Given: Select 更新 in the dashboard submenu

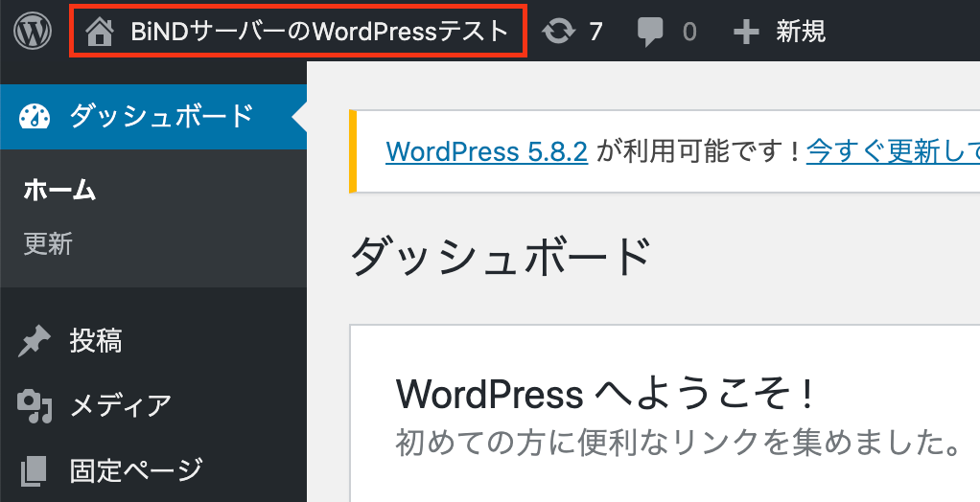Looking at the screenshot, I should click(x=48, y=244).
